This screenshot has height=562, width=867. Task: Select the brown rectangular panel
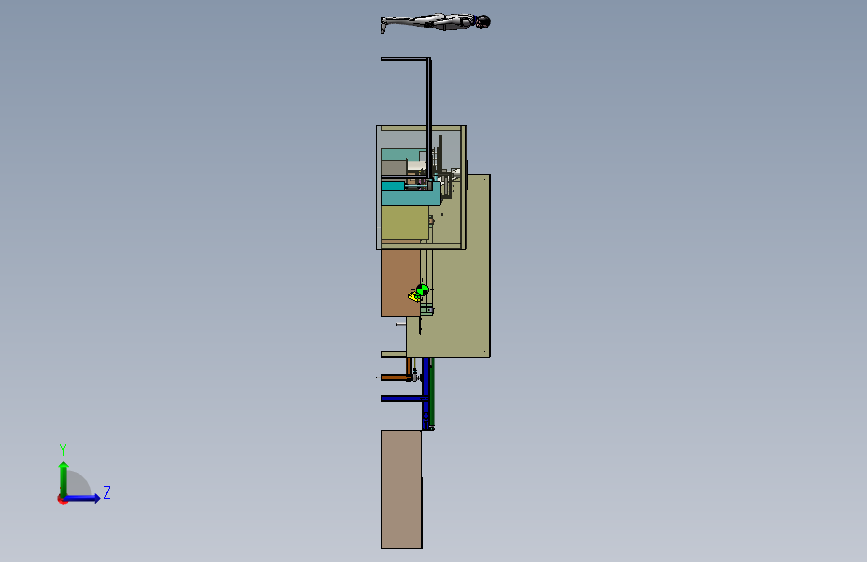tap(401, 283)
